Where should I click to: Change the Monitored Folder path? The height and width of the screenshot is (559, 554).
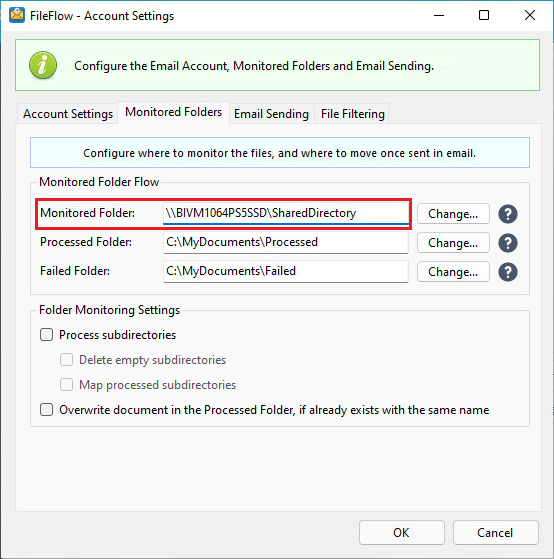453,214
